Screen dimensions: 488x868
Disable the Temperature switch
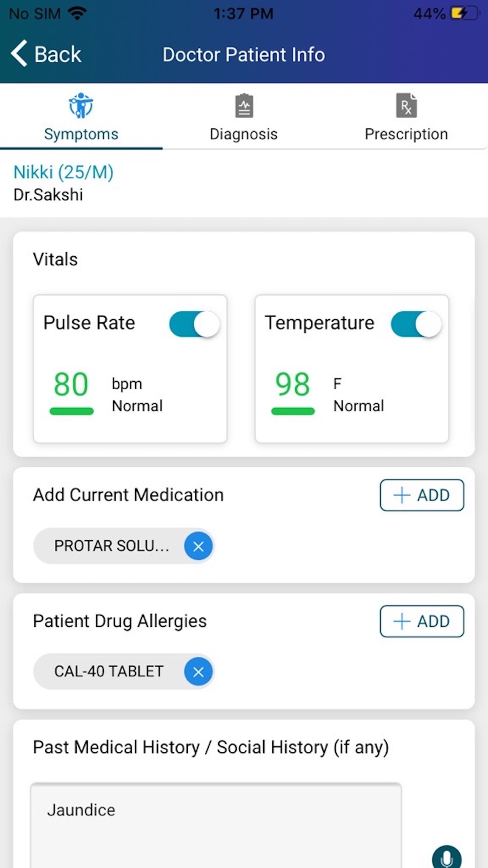416,324
